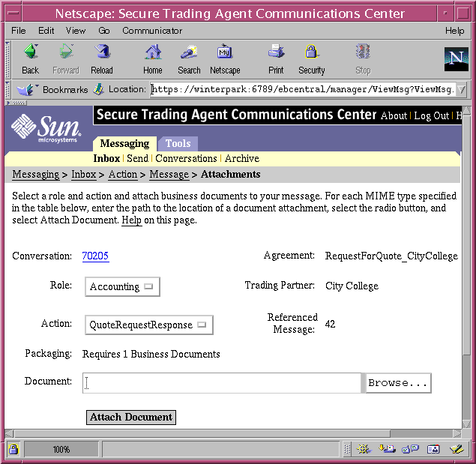Follow the Messaging breadcrumb link
Image resolution: width=476 pixels, height=464 pixels.
tap(36, 175)
